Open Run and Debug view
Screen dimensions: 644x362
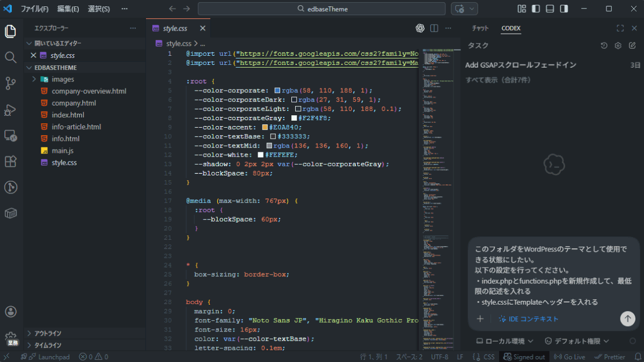point(10,109)
